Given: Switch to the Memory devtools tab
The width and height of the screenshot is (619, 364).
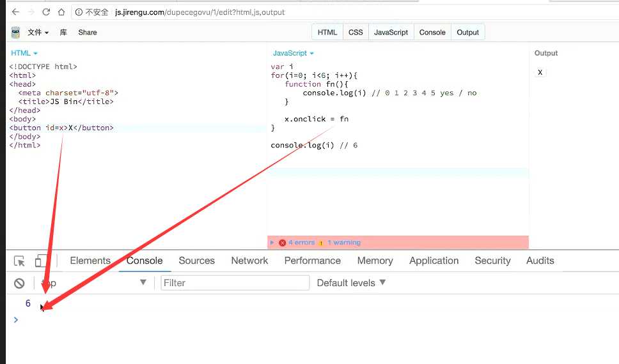Looking at the screenshot, I should [375, 261].
